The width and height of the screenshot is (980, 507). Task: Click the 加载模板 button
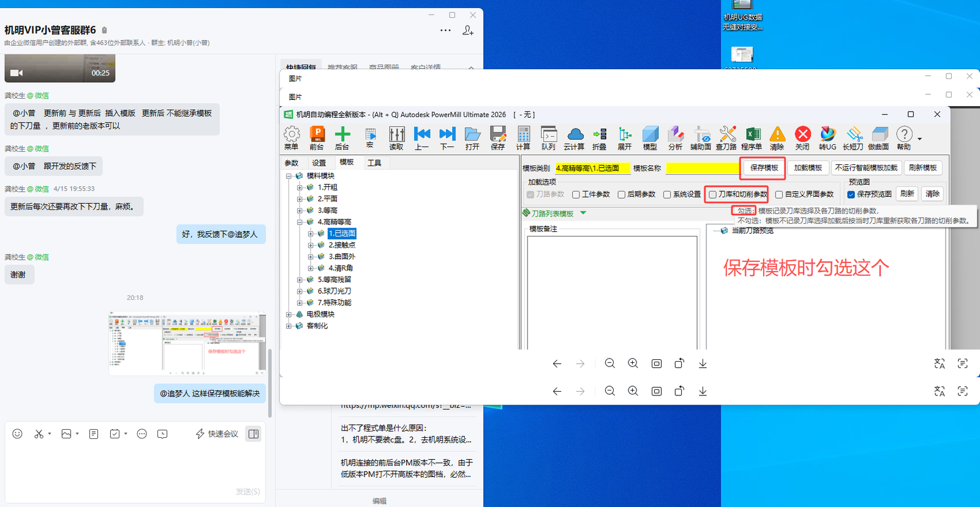808,168
